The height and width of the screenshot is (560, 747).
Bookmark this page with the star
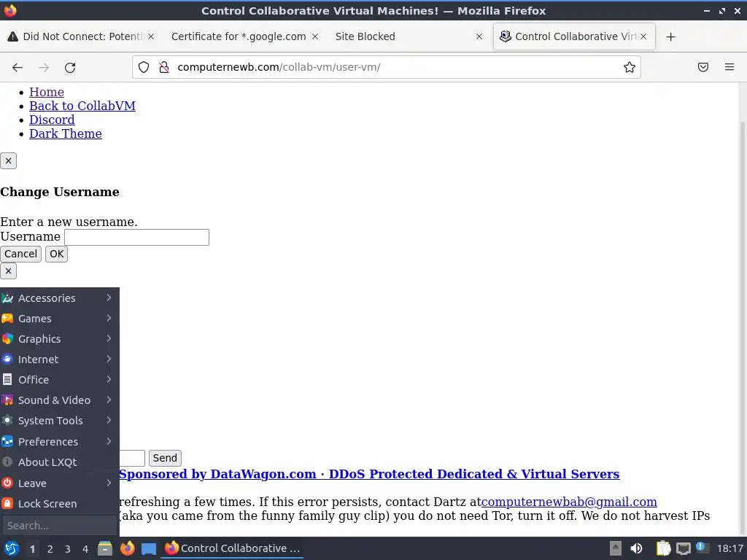pyautogui.click(x=630, y=67)
